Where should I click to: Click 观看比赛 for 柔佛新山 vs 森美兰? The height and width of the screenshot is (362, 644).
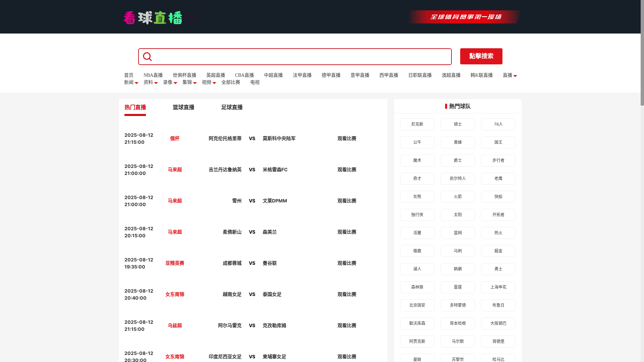tap(347, 232)
